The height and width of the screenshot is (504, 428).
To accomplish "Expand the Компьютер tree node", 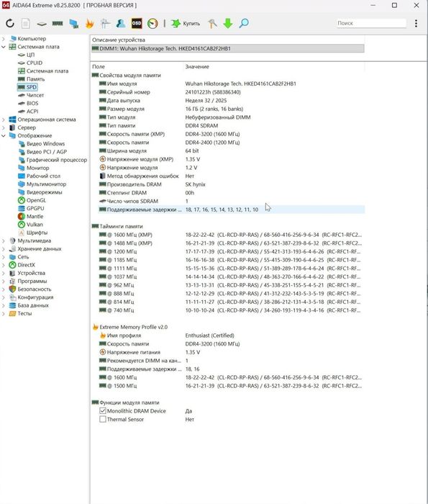I will click(4, 39).
